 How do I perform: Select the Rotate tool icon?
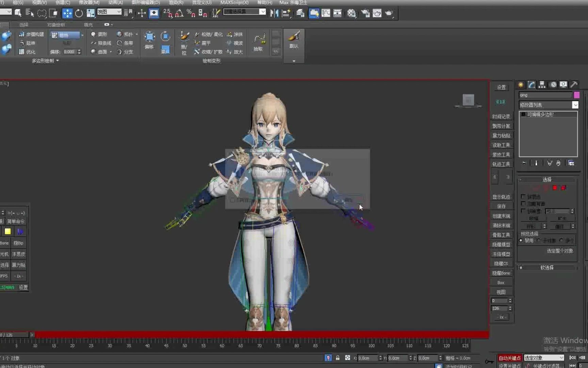click(x=79, y=13)
